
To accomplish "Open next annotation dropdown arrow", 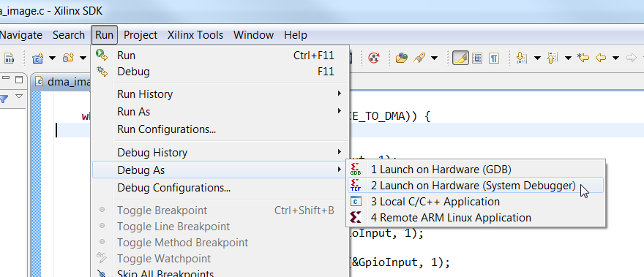I will (537, 58).
